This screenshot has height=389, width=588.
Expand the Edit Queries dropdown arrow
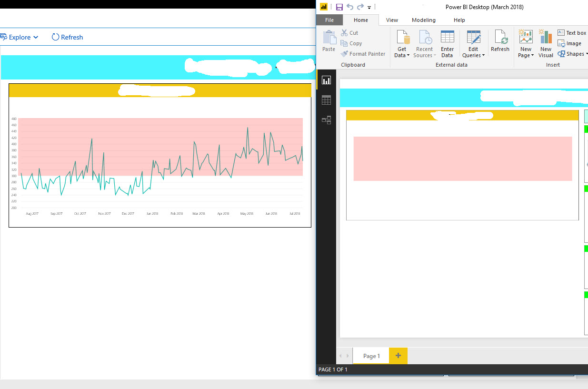484,56
